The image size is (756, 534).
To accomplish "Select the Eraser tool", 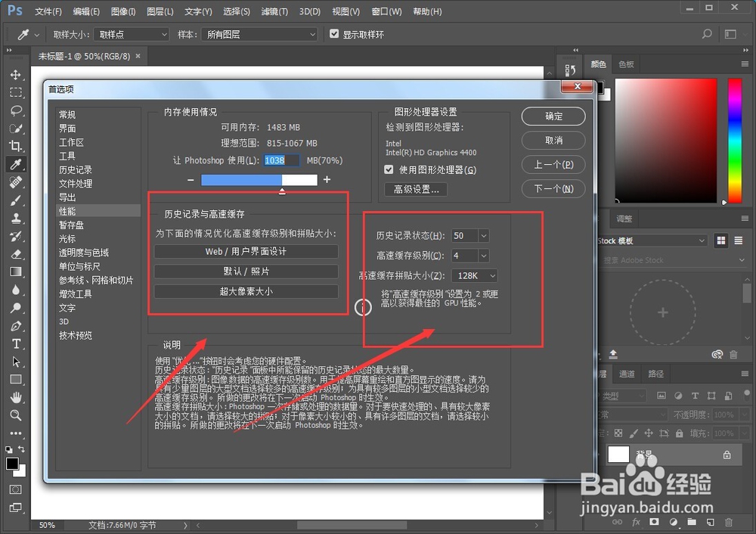I will point(15,254).
